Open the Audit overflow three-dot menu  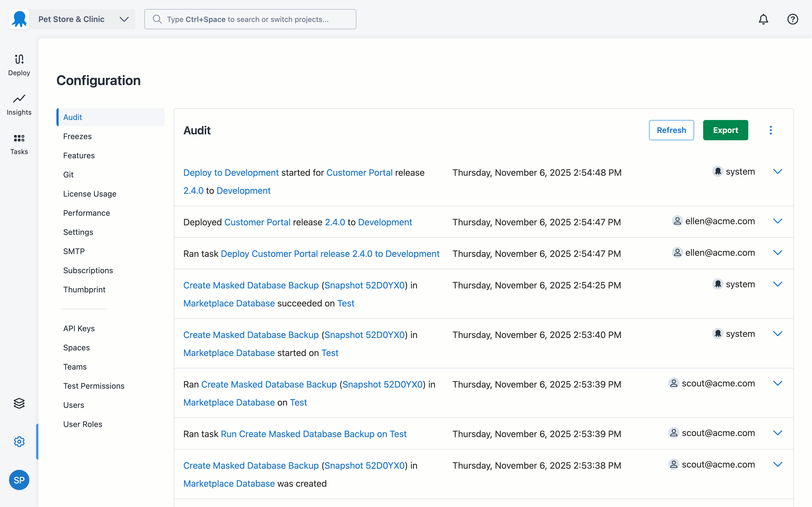click(x=771, y=130)
